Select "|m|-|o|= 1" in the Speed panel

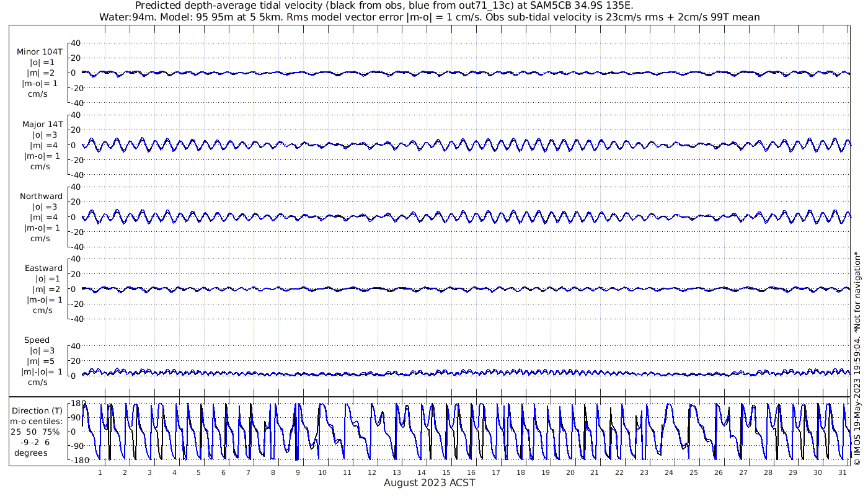click(x=42, y=371)
